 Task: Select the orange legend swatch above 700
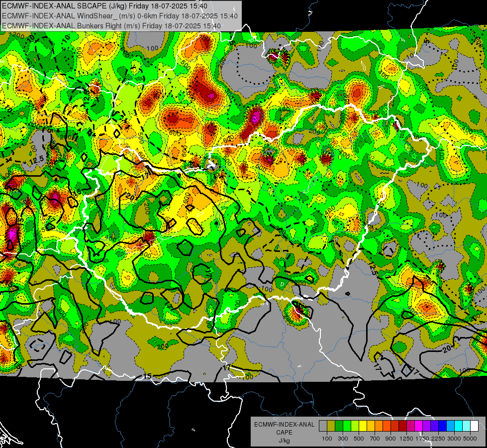click(x=379, y=426)
